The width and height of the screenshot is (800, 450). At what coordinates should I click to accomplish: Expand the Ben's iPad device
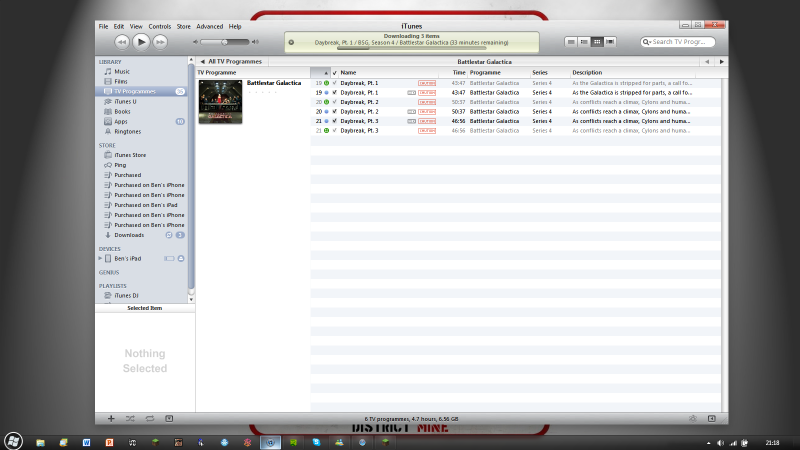point(100,259)
